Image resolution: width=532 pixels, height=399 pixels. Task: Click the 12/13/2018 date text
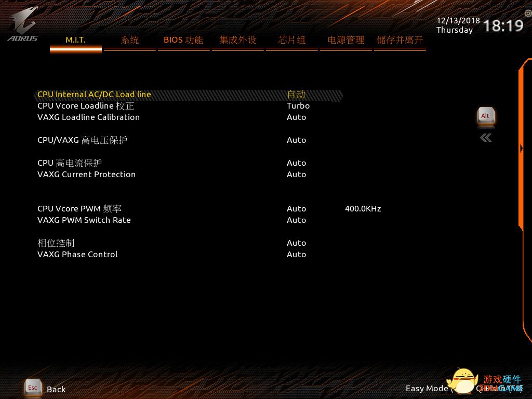458,21
